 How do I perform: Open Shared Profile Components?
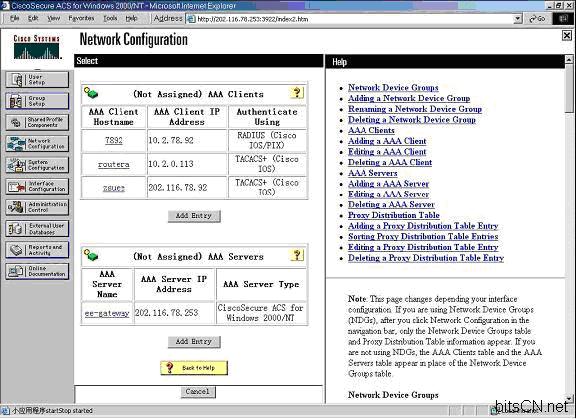coord(37,122)
